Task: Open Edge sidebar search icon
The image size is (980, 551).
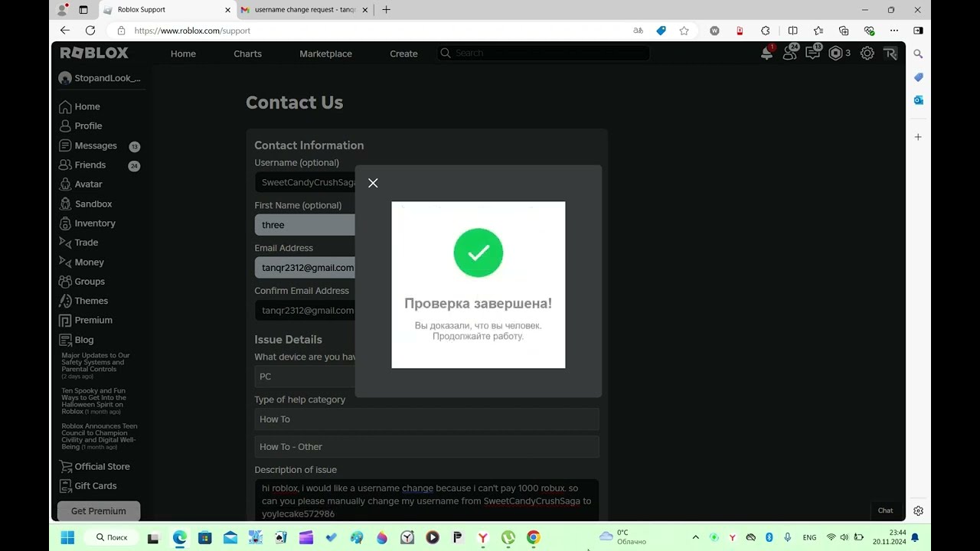Action: coord(918,54)
